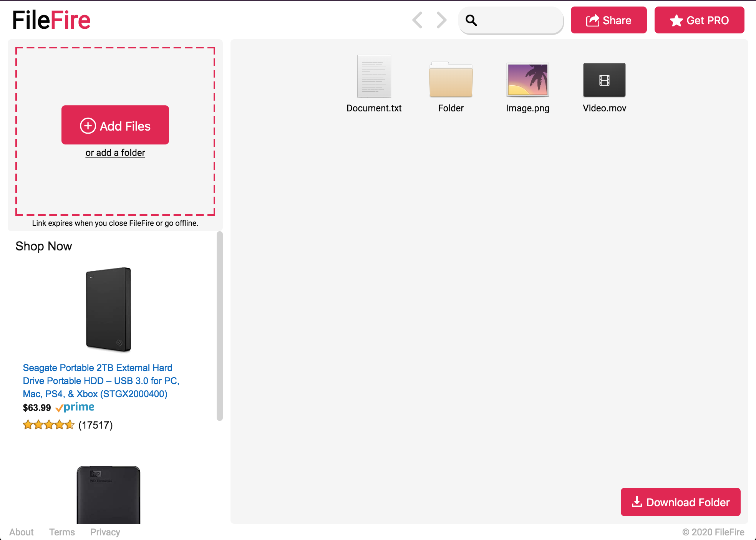
Task: Open the Video.mov file icon
Action: 604,80
